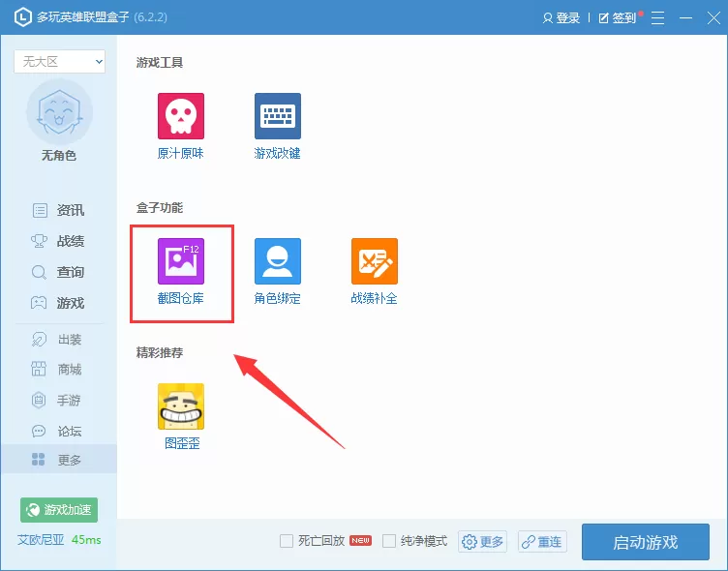Open the 角色绑定 role binding icon
728x571 pixels.
[278, 261]
